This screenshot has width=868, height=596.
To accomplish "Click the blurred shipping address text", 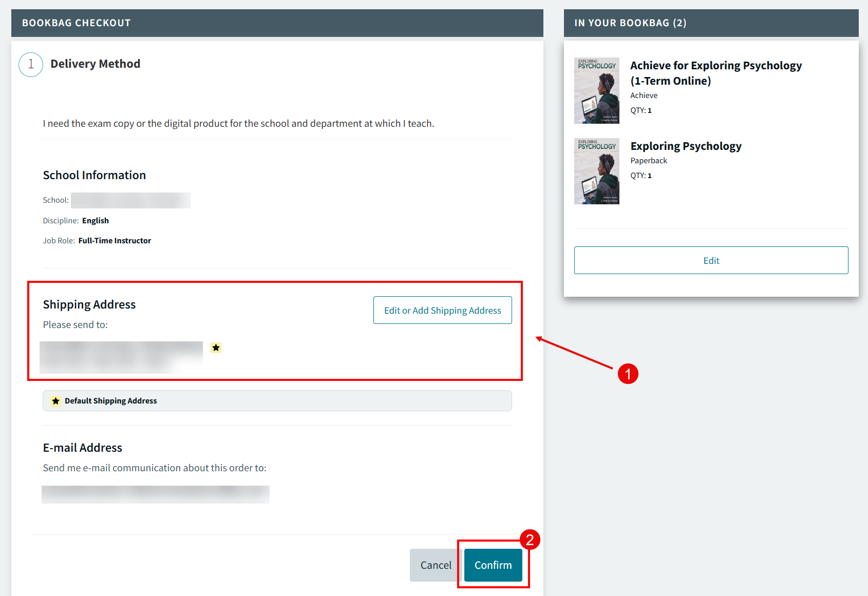I will pyautogui.click(x=121, y=357).
